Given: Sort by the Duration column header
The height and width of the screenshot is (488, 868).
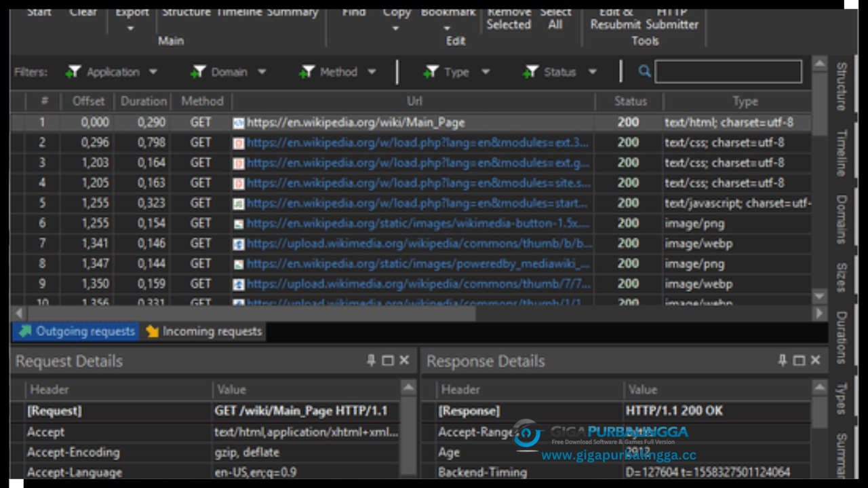Looking at the screenshot, I should 143,101.
